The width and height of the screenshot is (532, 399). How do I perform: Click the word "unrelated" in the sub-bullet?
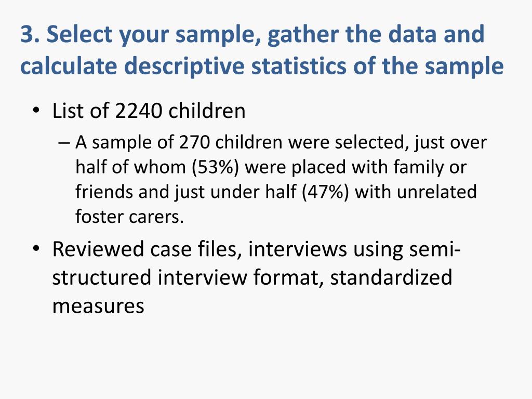click(x=436, y=192)
